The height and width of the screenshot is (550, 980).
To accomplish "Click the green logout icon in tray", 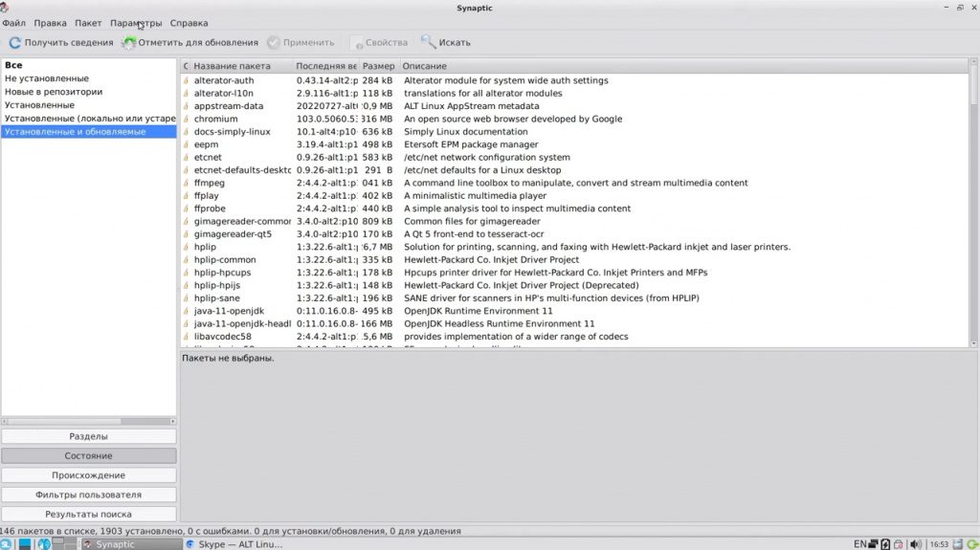I will tap(973, 544).
